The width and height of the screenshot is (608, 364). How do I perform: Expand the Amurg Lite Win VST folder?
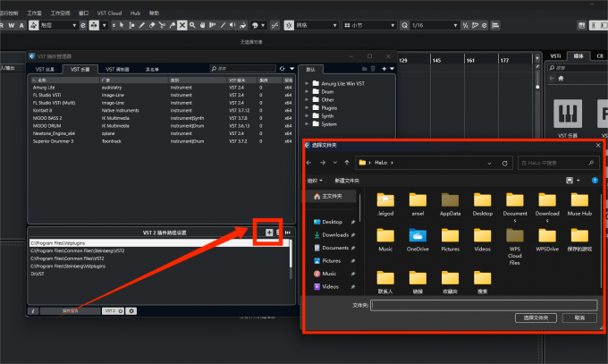307,83
